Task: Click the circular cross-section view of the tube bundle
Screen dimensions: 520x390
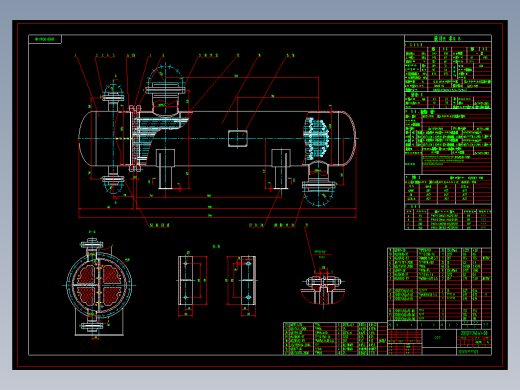Action: pos(99,286)
